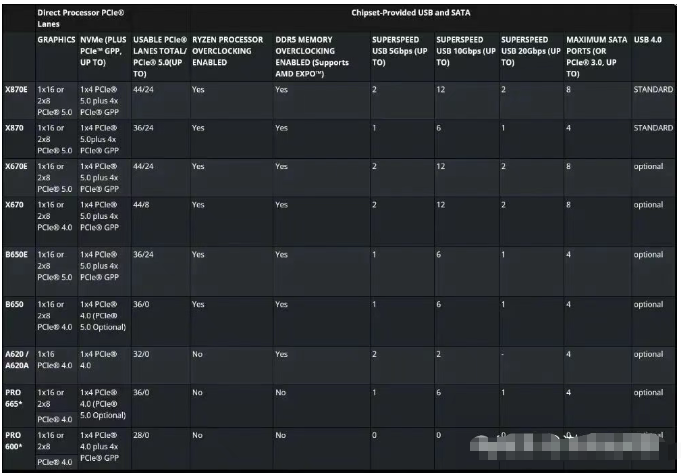Click the B650E chipset row label
Viewport: 681px width, 476px height.
tap(16, 255)
